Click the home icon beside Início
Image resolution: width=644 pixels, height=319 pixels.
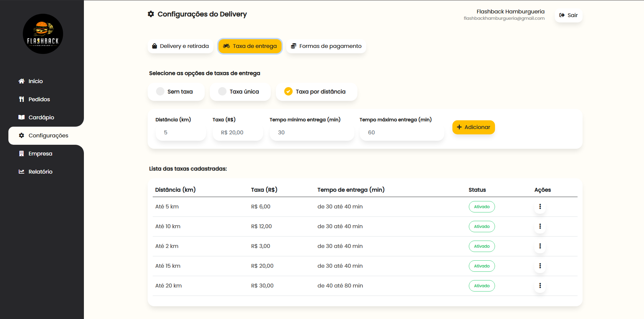pos(21,81)
